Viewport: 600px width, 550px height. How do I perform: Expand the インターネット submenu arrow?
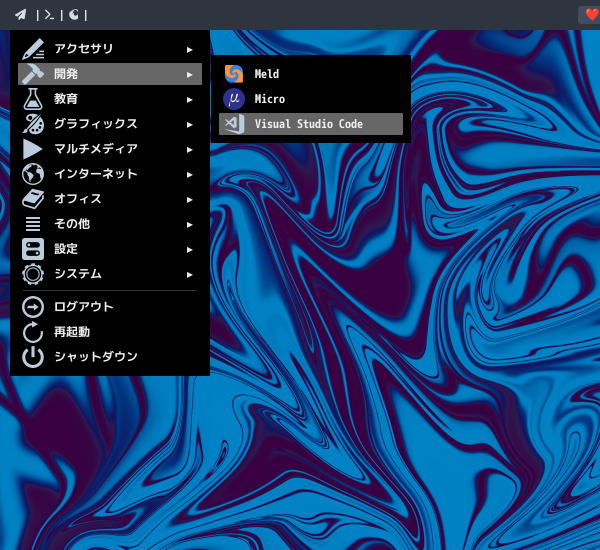tap(189, 175)
